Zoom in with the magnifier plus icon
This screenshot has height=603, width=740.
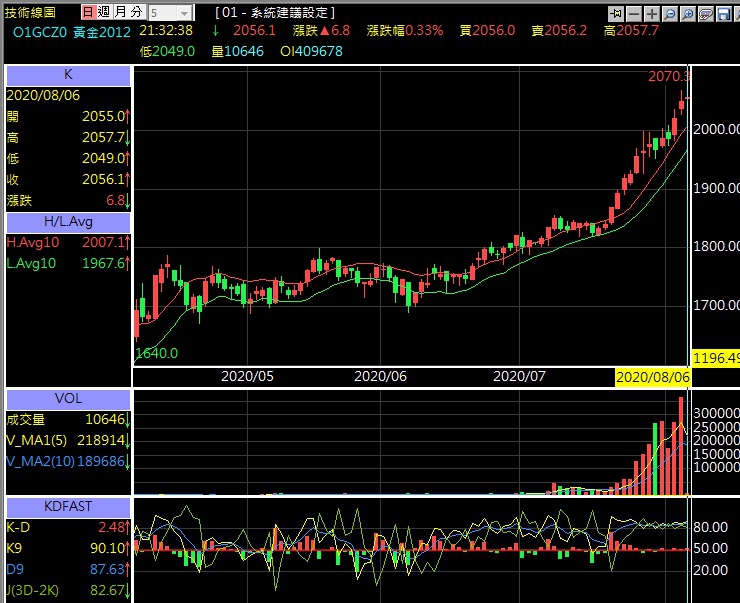tap(688, 14)
